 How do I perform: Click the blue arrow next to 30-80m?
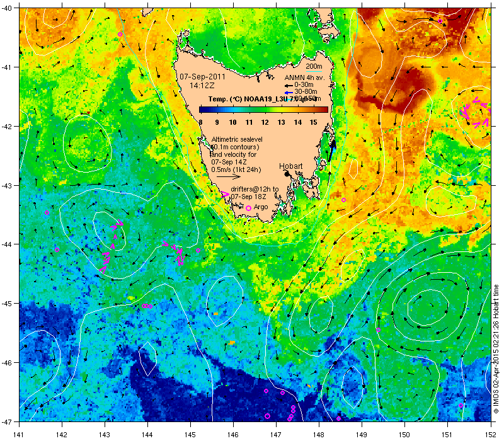(289, 92)
